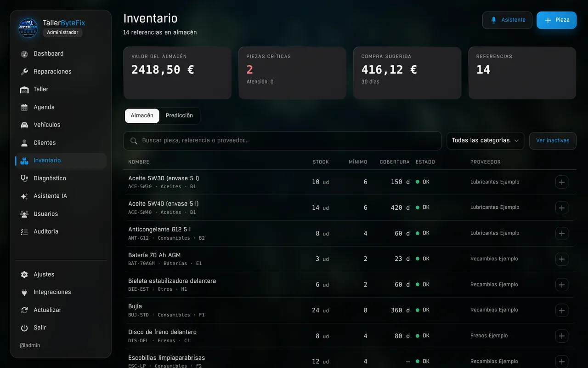Click the Bujía item name
588x368 pixels.
(135, 306)
